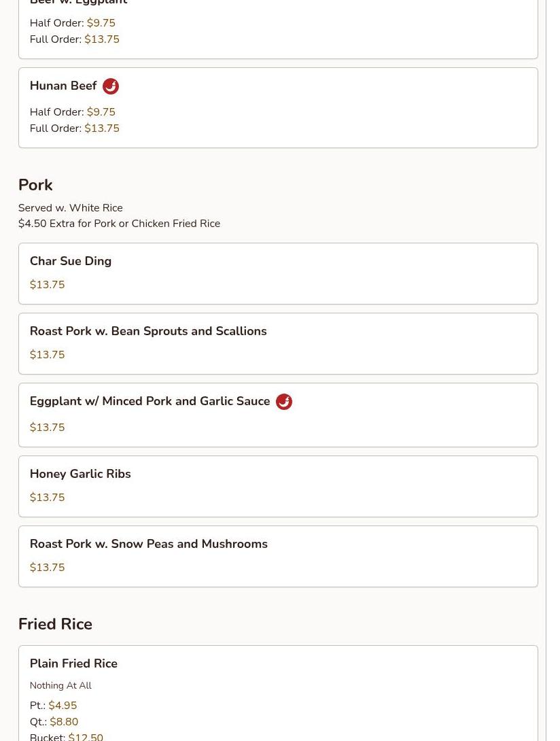
Task: Choose Plain Fried Rice Pt. price $4.95
Action: coord(63,706)
